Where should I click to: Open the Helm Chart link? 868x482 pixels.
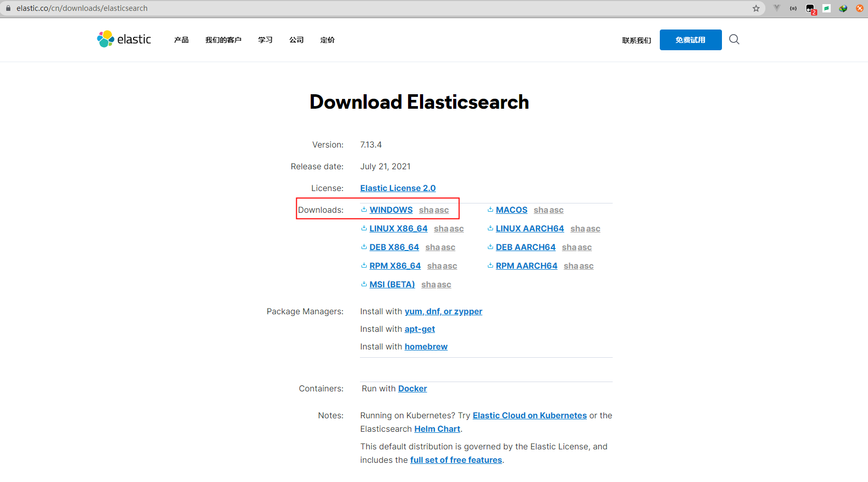(437, 429)
